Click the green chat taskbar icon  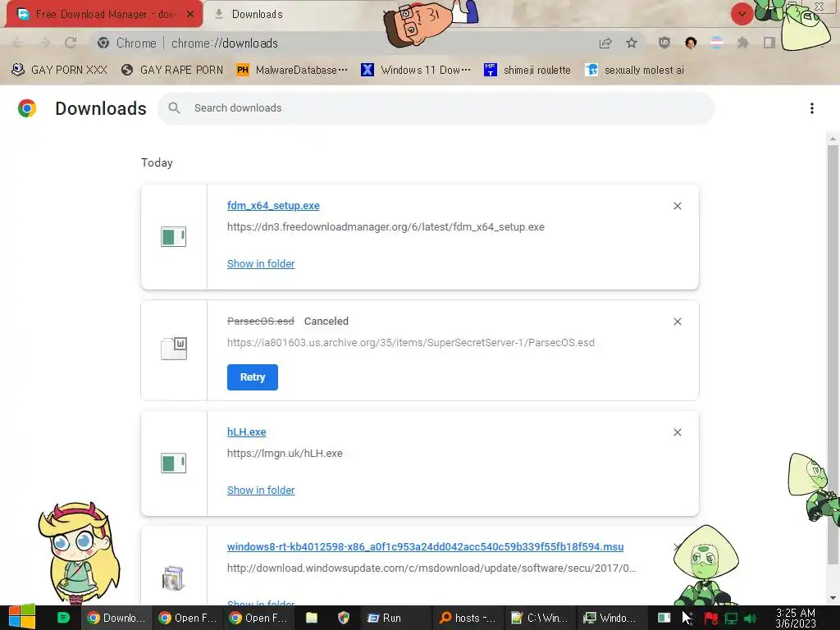[x=63, y=618]
